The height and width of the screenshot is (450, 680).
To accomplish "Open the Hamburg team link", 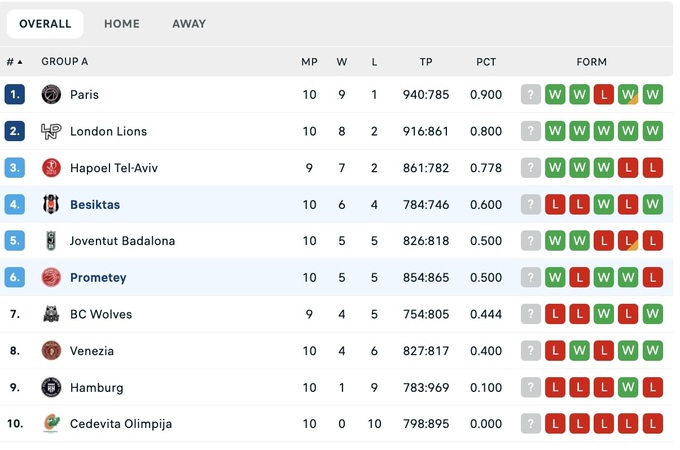I will click(97, 387).
